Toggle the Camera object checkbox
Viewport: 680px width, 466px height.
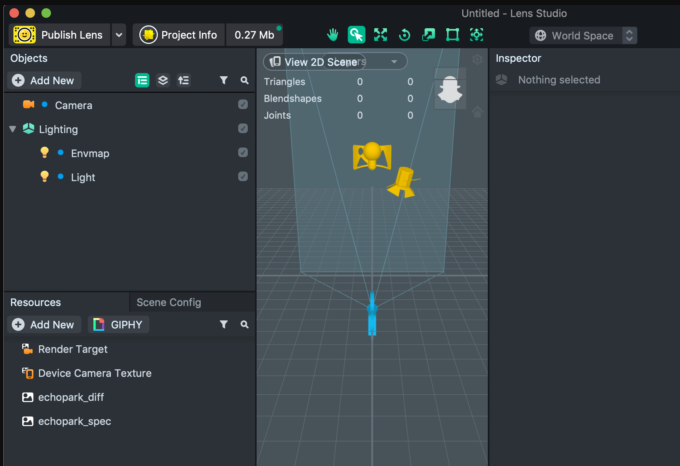tap(243, 104)
